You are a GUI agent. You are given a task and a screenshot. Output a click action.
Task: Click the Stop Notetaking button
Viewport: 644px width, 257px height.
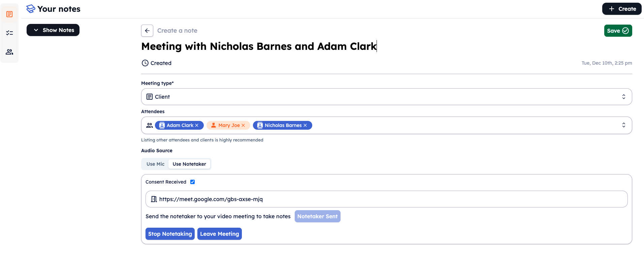tap(170, 234)
